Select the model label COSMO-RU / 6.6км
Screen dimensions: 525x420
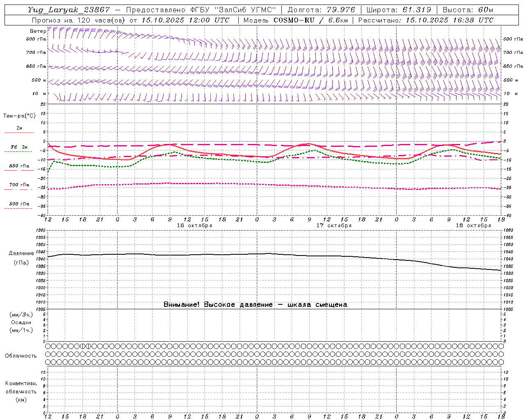310,20
